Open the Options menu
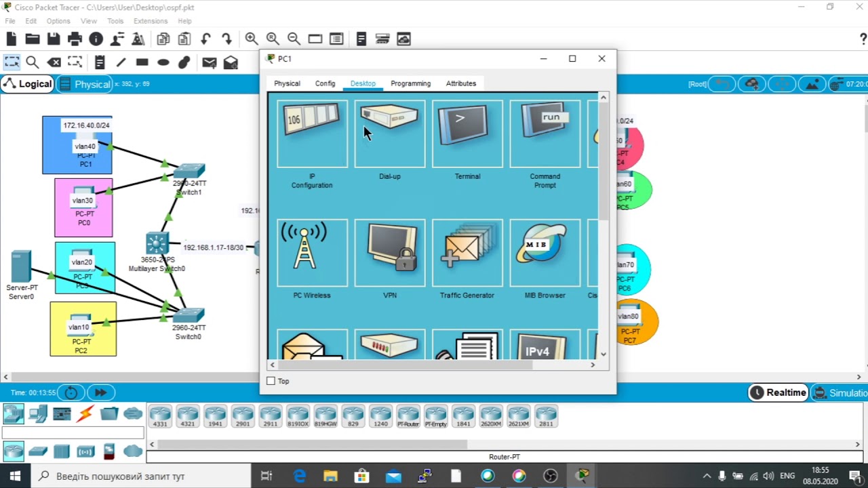This screenshot has height=488, width=868. coord(58,21)
